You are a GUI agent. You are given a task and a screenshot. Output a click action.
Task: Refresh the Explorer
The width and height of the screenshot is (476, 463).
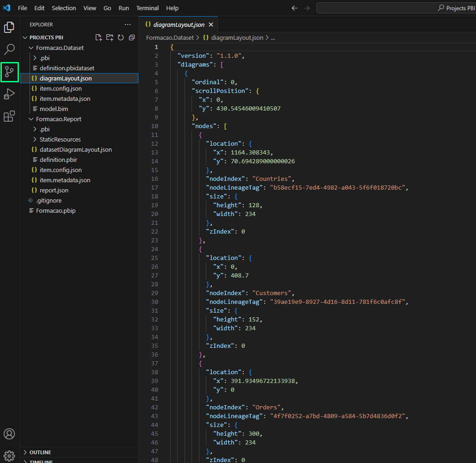pos(121,37)
